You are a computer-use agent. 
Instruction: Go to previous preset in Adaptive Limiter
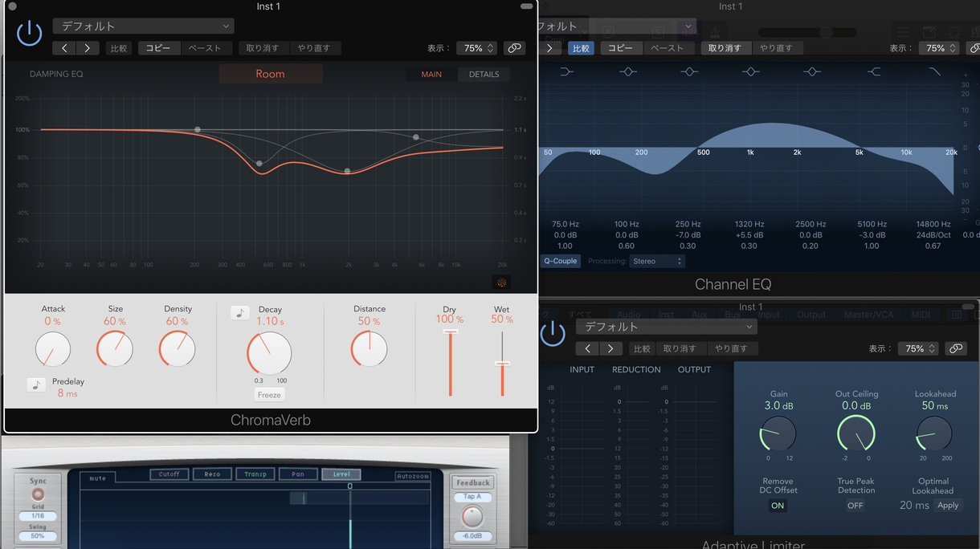pyautogui.click(x=588, y=348)
